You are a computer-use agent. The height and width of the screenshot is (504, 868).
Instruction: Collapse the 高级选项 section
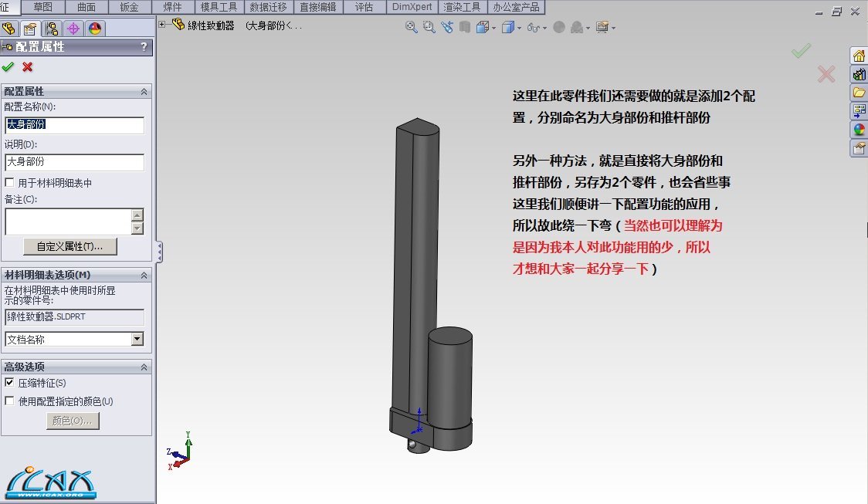click(x=144, y=367)
